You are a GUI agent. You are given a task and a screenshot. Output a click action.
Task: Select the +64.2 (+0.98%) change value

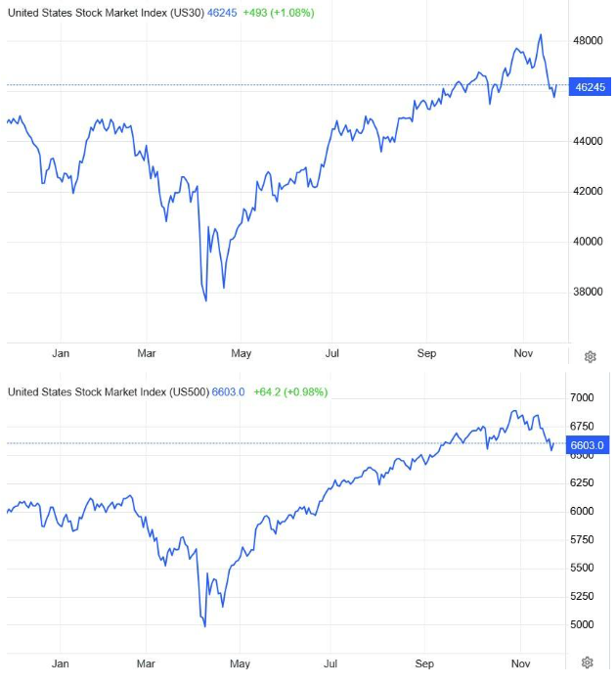290,391
